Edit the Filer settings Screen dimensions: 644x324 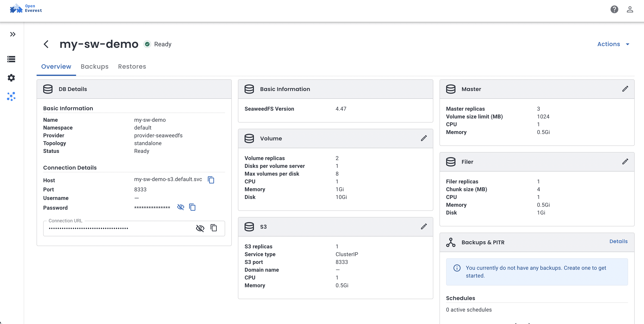pyautogui.click(x=625, y=162)
